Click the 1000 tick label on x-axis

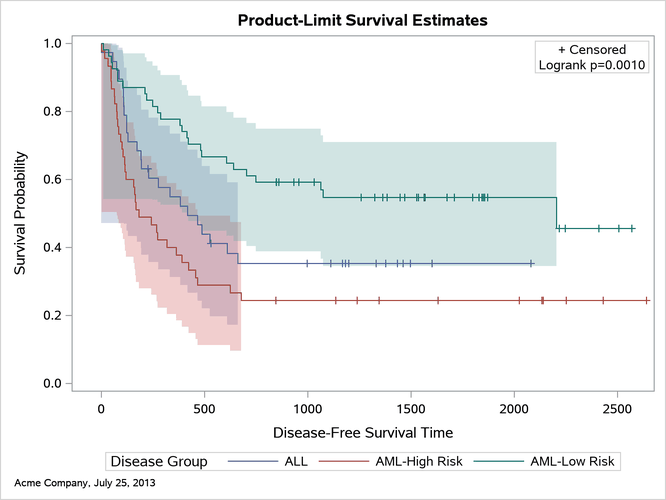pyautogui.click(x=307, y=410)
